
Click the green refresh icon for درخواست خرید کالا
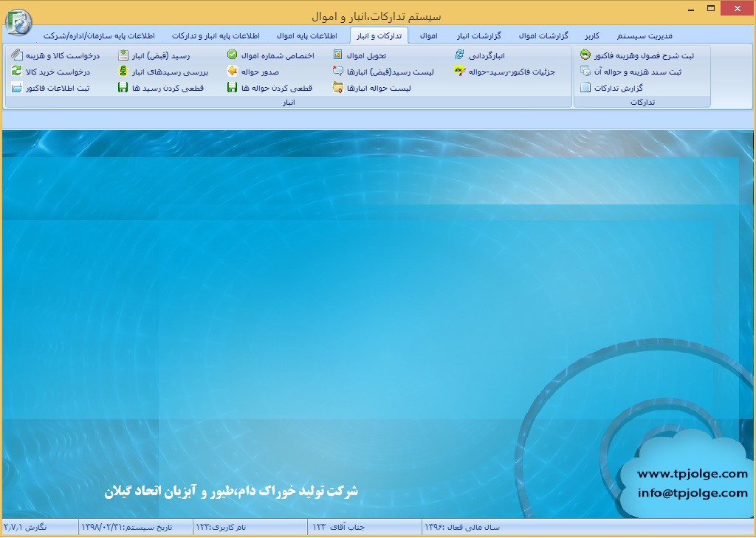coord(16,71)
